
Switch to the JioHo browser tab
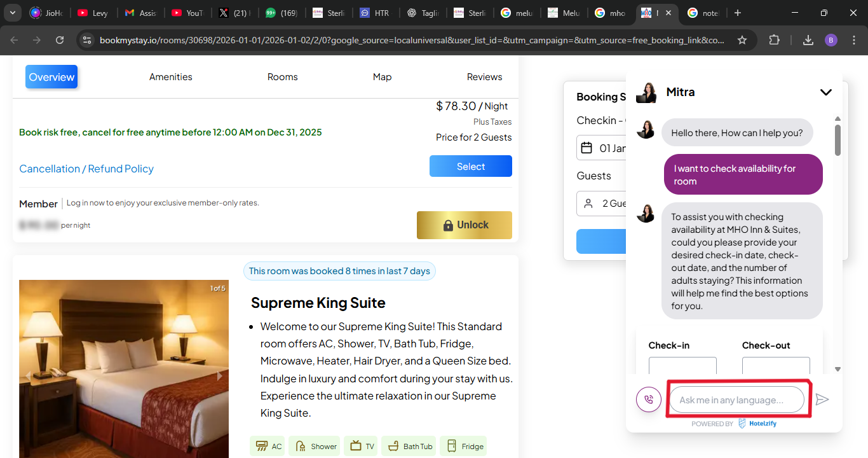click(47, 13)
